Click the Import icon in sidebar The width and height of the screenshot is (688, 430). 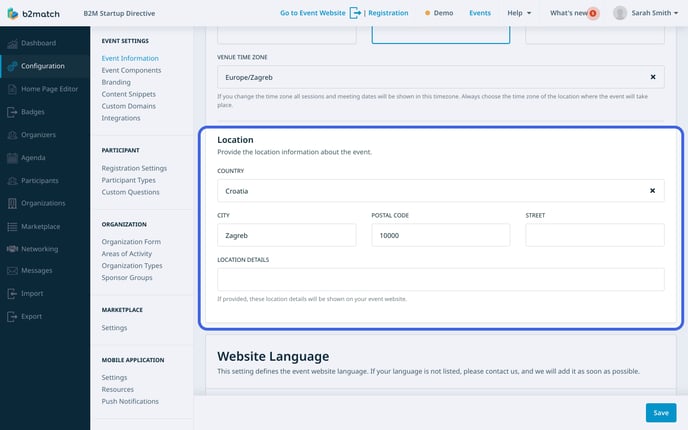tap(12, 294)
